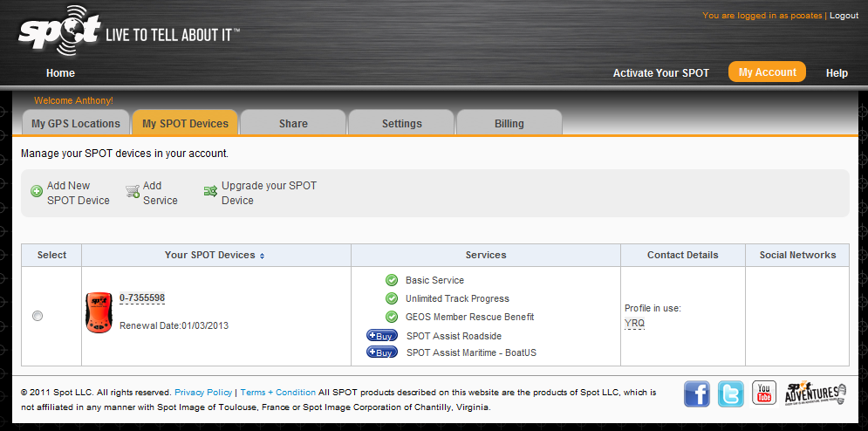Buy SPOT Assist Roadside service
The image size is (868, 431).
point(382,336)
